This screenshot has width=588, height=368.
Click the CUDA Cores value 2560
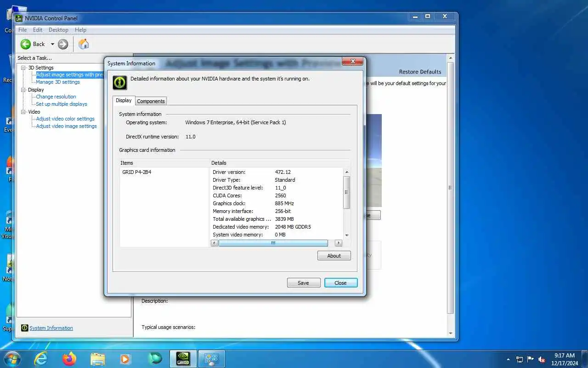pos(280,195)
